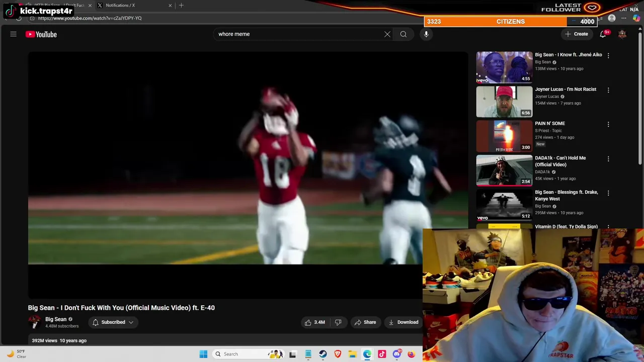The image size is (644, 362).
Task: Close the Big Sean YouTube tab
Action: [90, 6]
